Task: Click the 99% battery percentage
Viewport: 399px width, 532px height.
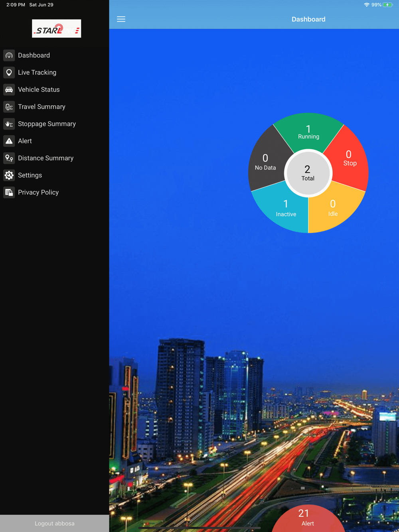Action: coord(376,5)
